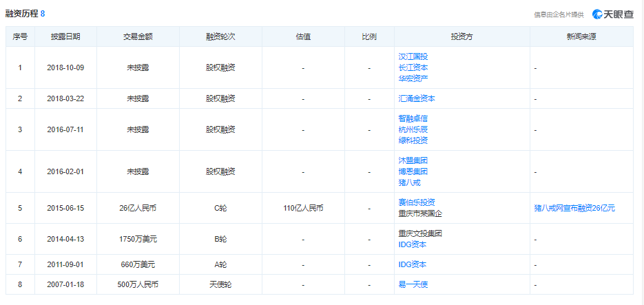Click the 投资方 column header
Screen dimensions: 644x305
pyautogui.click(x=462, y=36)
